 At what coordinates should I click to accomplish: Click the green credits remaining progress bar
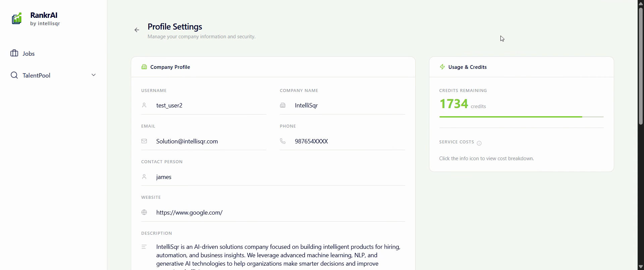[x=511, y=117]
